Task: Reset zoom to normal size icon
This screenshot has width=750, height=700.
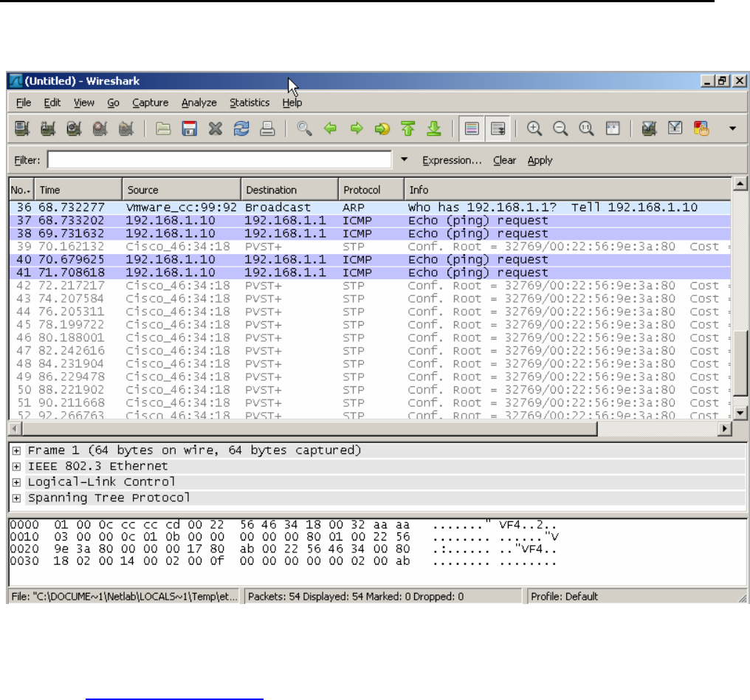Action: (x=586, y=128)
